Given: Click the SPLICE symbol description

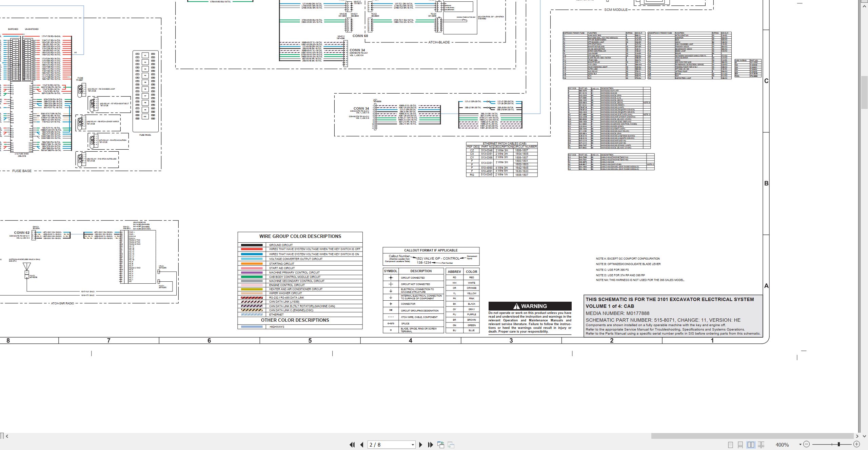Looking at the screenshot, I should pos(405,323).
